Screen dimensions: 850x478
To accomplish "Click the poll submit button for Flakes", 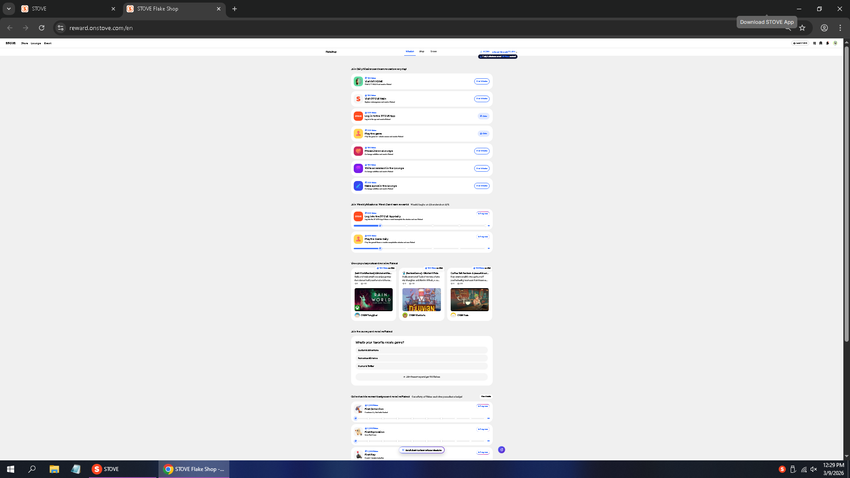I will [x=421, y=377].
